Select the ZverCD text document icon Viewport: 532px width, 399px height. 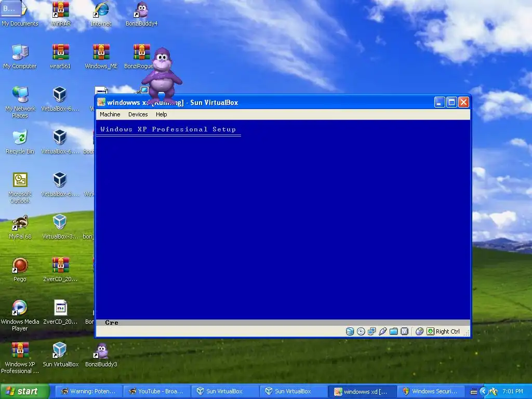(x=60, y=312)
